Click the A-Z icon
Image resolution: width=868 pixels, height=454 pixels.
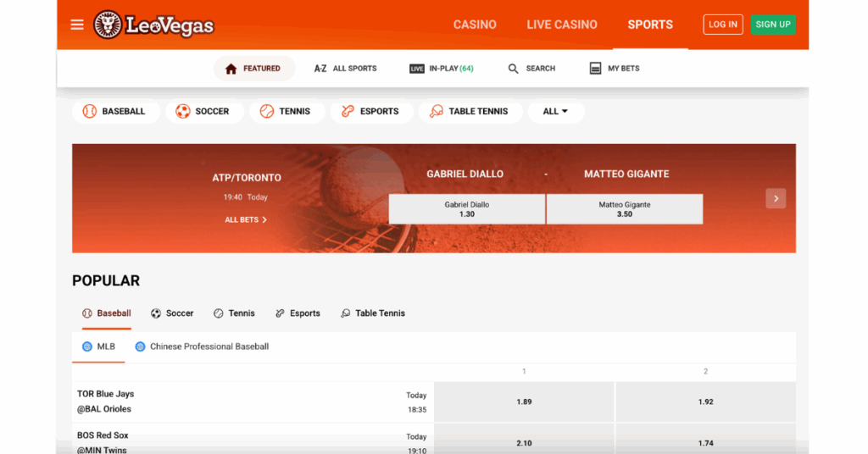[320, 69]
